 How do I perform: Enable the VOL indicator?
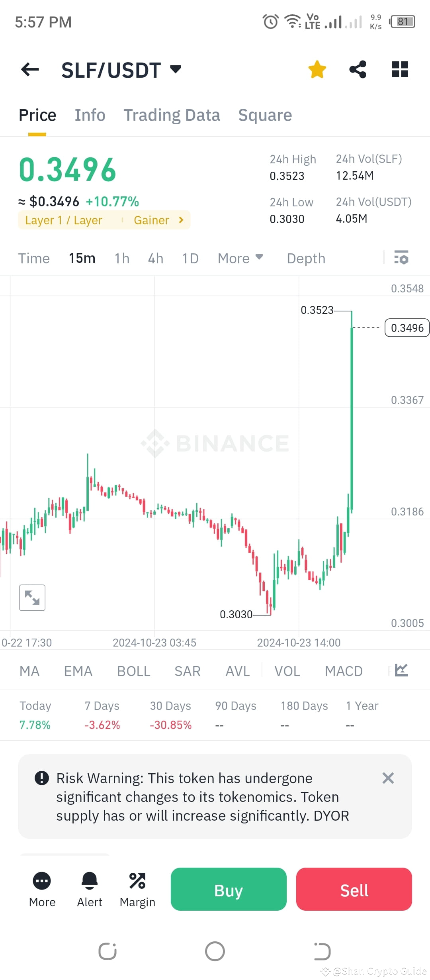point(287,671)
